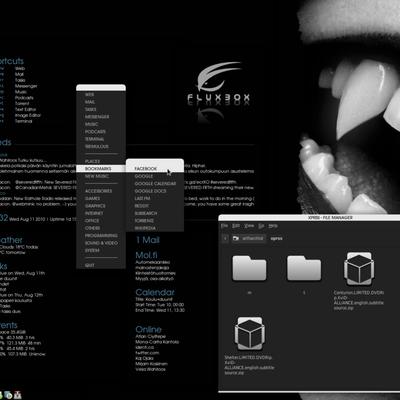Select the Shelter subtitle zip archive icon
Image resolution: width=400 pixels, height=400 pixels.
click(249, 333)
